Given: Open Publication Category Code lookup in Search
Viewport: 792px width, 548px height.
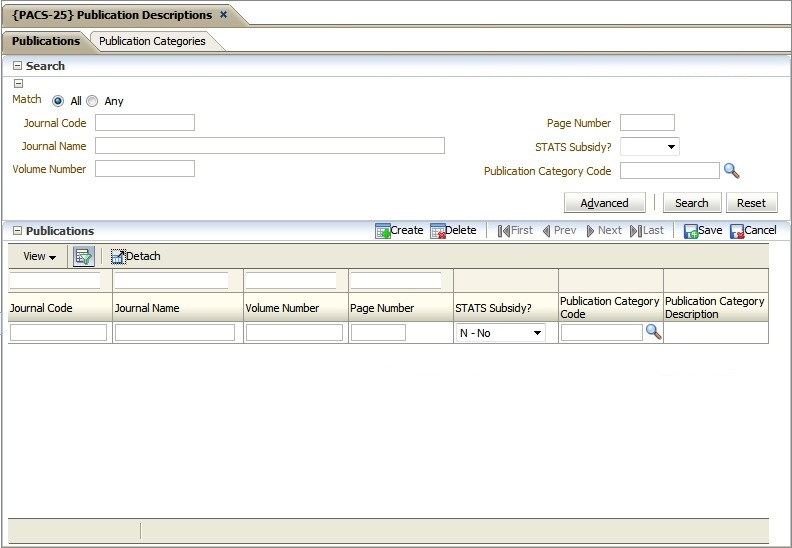Looking at the screenshot, I should [731, 171].
